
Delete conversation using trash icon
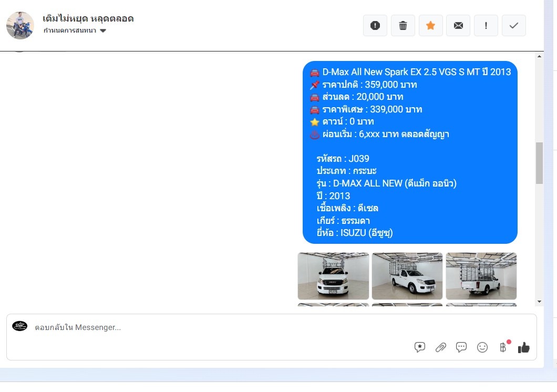[x=403, y=26]
